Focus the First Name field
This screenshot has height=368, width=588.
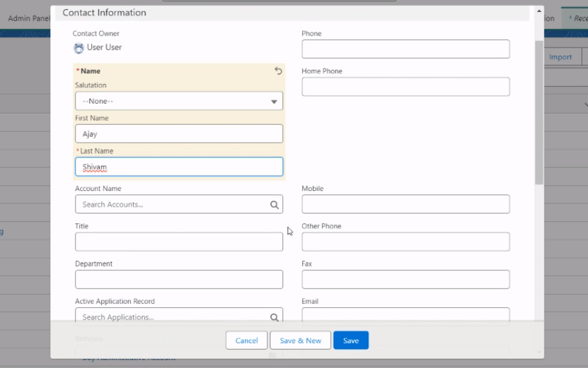point(179,134)
